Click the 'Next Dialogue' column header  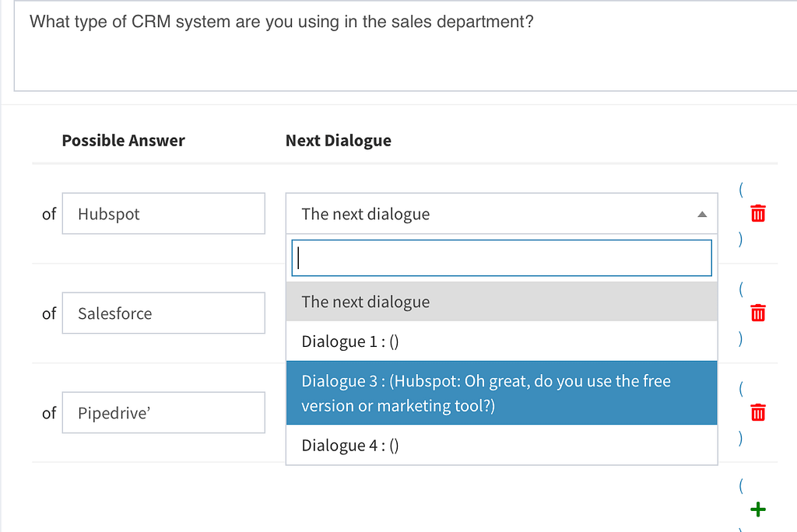point(339,140)
